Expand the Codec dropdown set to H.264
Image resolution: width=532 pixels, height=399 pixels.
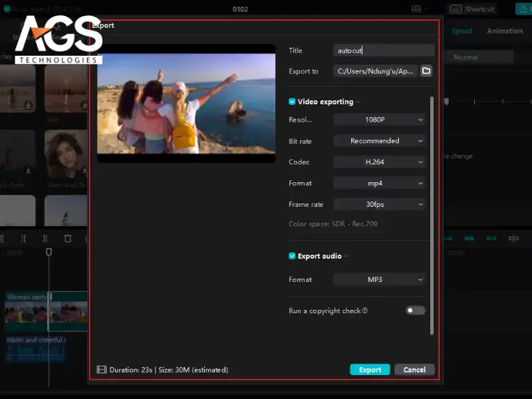(379, 162)
